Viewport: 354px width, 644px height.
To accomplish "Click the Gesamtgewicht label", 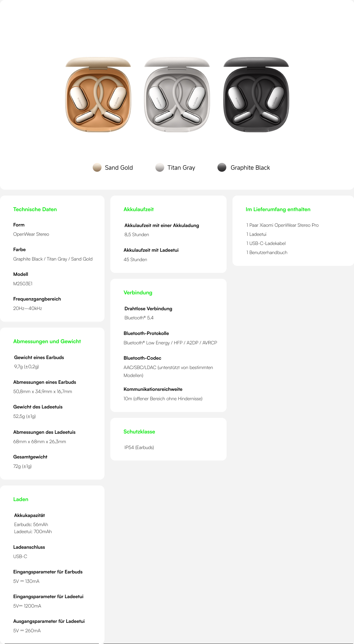I will coord(30,457).
